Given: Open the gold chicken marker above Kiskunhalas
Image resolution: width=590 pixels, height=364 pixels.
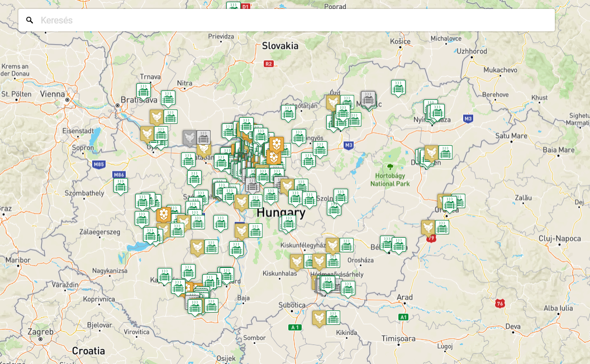Looking at the screenshot, I should coord(297,261).
